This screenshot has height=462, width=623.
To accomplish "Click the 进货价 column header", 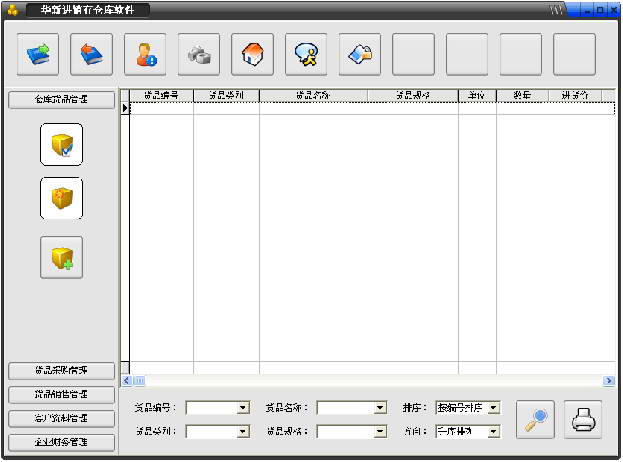I will pyautogui.click(x=575, y=95).
